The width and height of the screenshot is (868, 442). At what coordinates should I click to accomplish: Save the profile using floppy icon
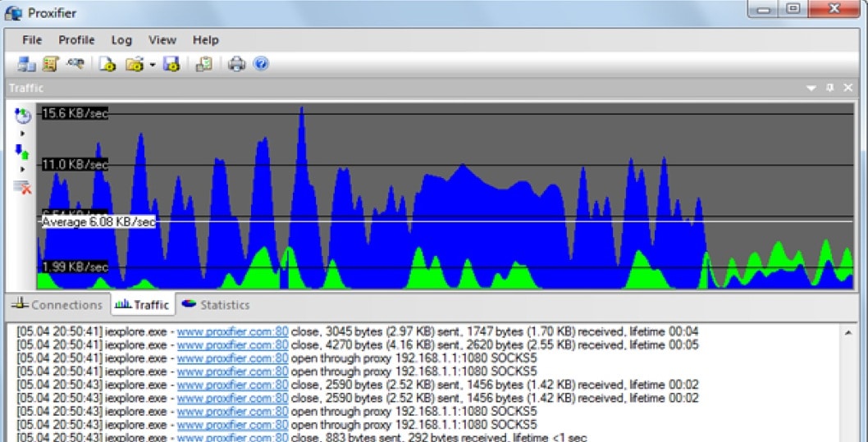coord(171,64)
